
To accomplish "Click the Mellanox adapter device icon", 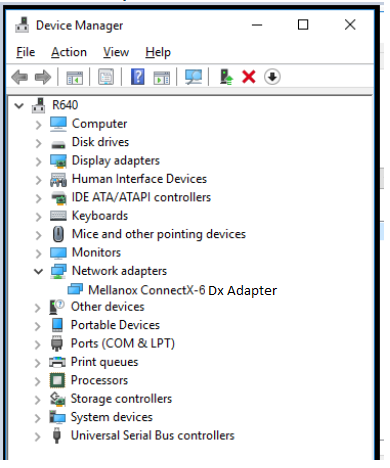I will click(x=75, y=289).
